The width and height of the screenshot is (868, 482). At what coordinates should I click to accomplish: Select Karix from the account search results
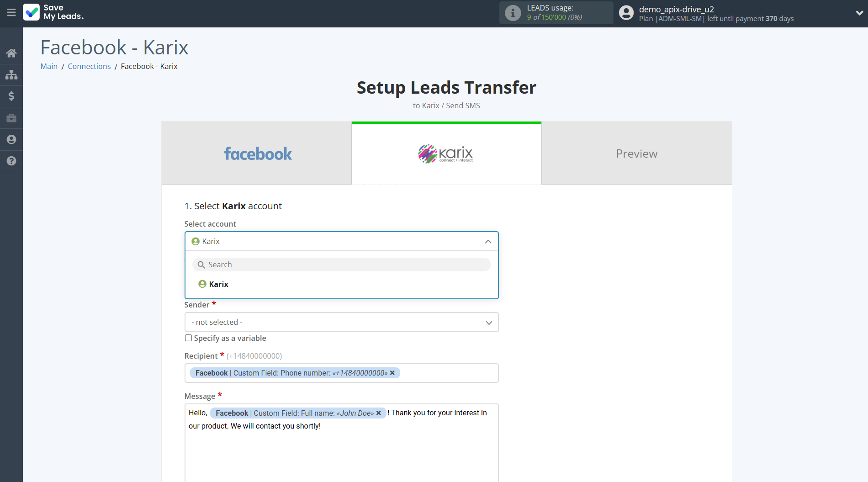tap(218, 284)
